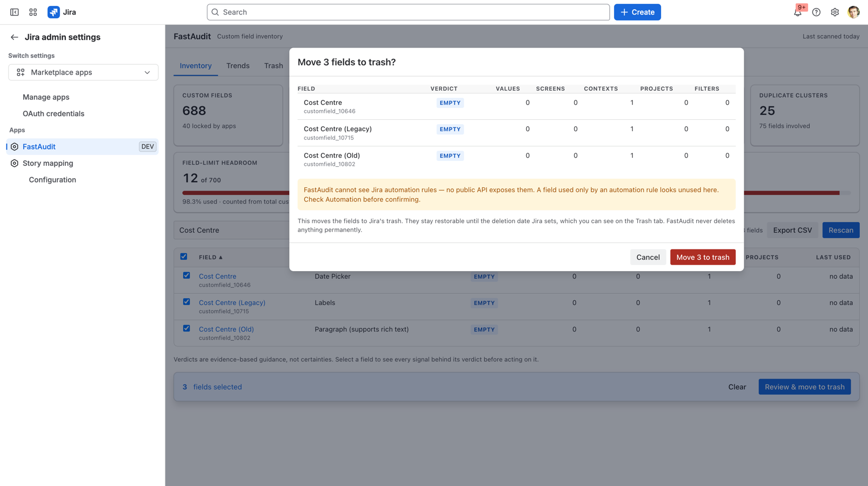This screenshot has height=486, width=868.
Task: Click customfield_10715 in the dialog
Action: point(329,138)
